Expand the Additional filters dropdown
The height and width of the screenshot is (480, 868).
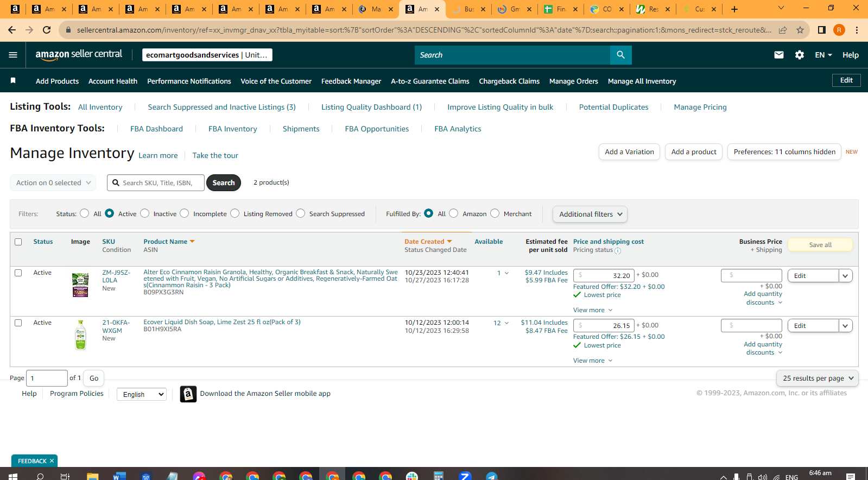point(590,214)
